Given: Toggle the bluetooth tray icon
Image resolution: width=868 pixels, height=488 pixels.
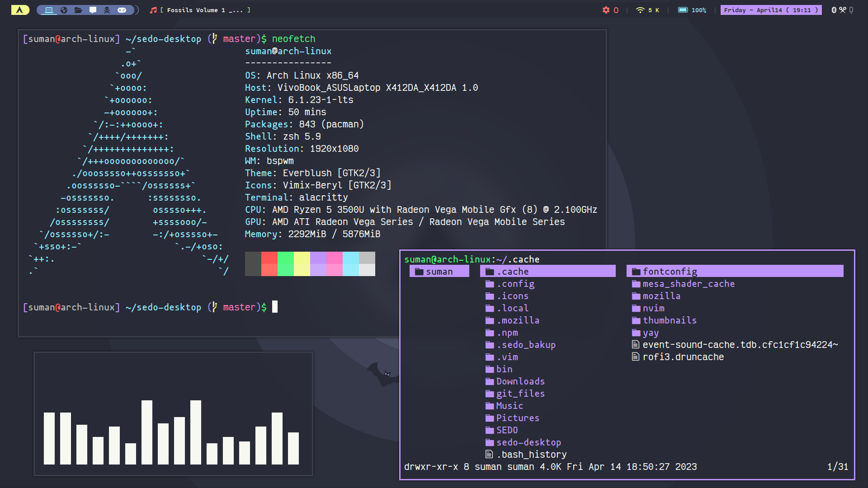Looking at the screenshot, I should pos(834,10).
